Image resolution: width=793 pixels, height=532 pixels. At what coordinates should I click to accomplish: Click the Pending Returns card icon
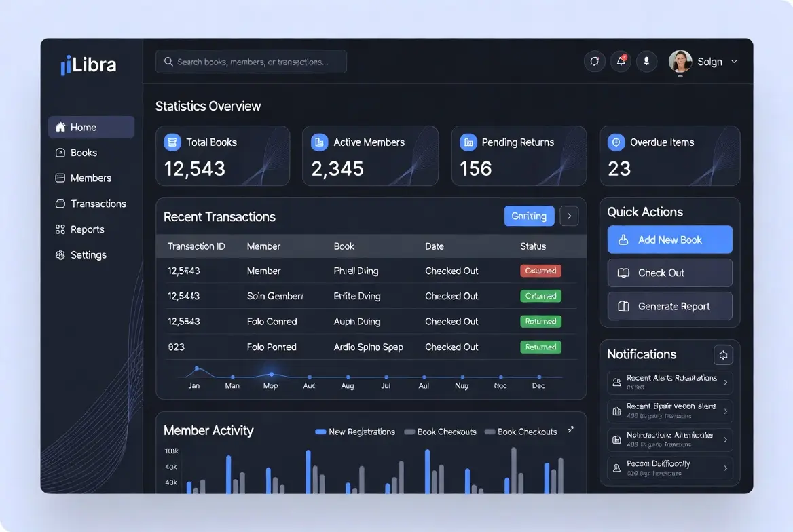pyautogui.click(x=468, y=142)
